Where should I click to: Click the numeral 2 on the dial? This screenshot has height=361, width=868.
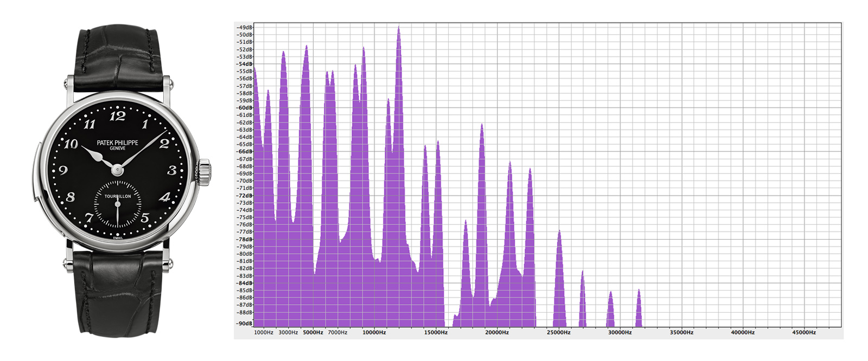[164, 144]
